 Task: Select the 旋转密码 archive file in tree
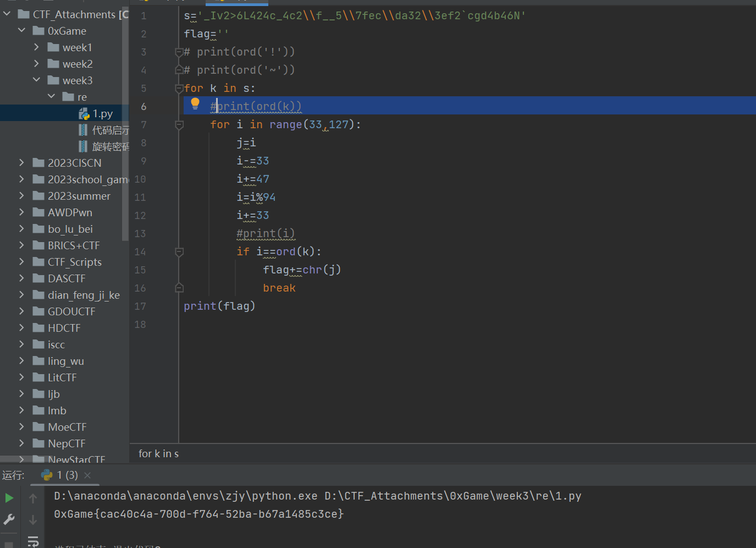110,146
